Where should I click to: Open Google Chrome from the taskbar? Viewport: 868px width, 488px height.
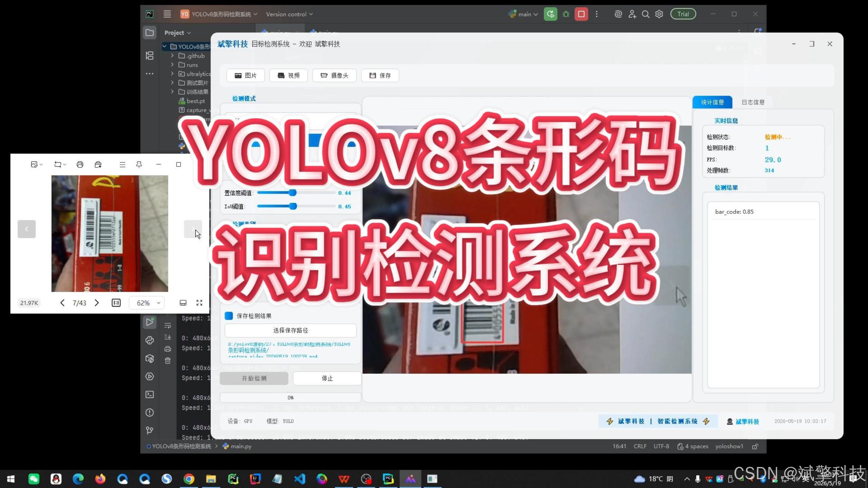pyautogui.click(x=189, y=479)
